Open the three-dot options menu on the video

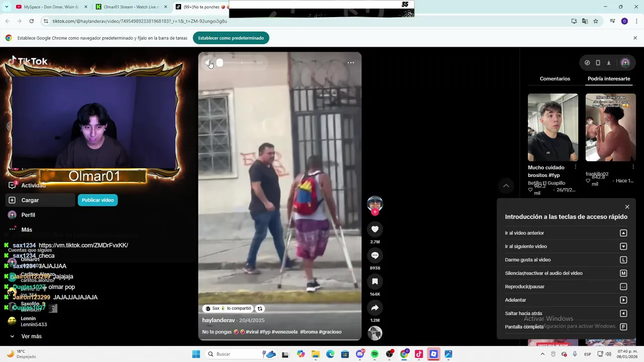(x=351, y=63)
